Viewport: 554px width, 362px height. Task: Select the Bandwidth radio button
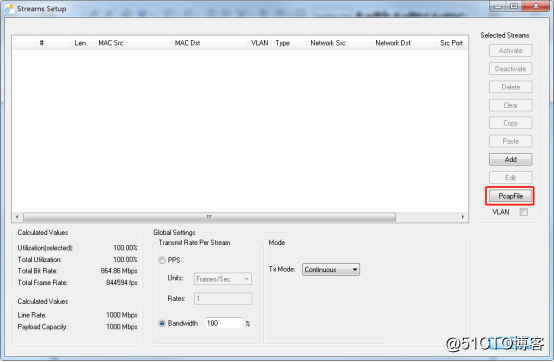(x=162, y=323)
